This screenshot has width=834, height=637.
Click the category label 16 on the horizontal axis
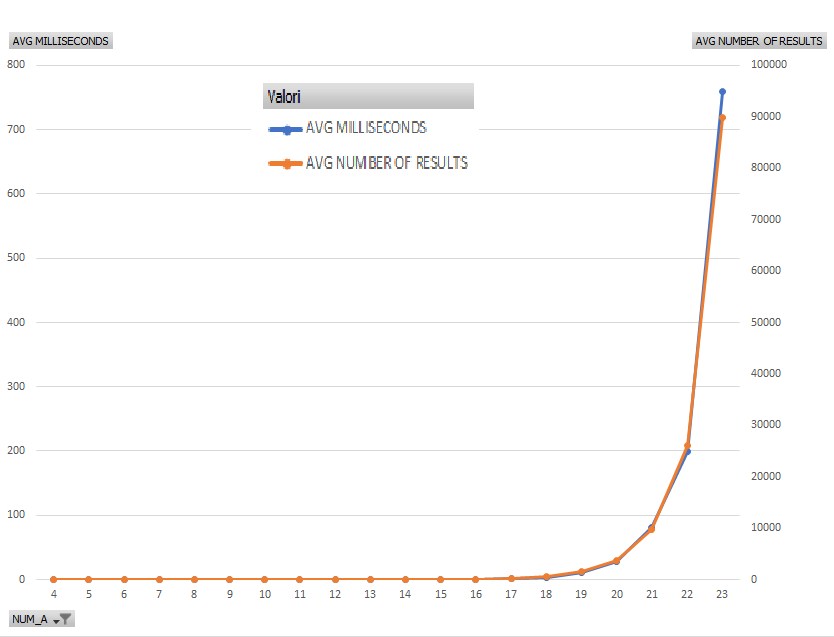point(476,594)
